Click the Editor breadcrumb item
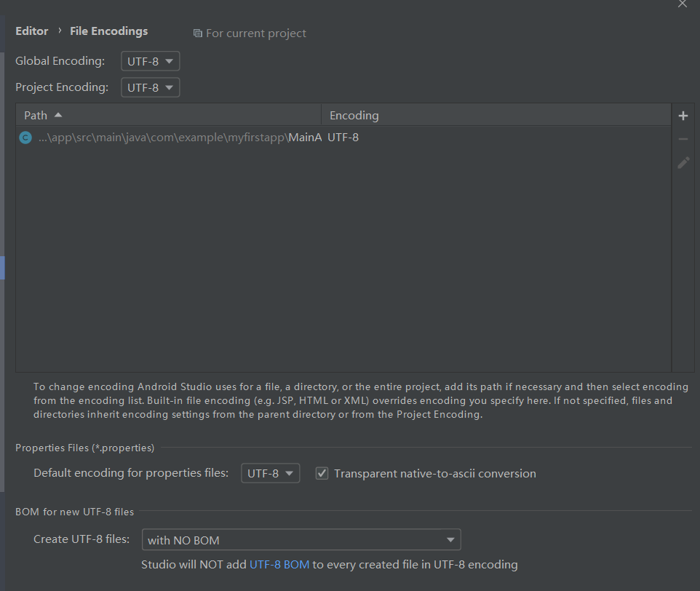This screenshot has width=700, height=591. [32, 31]
